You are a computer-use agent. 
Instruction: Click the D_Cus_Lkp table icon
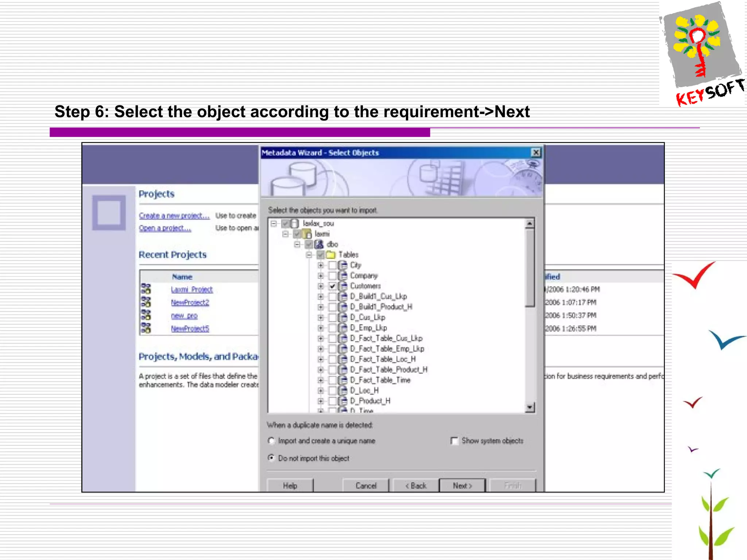343,318
